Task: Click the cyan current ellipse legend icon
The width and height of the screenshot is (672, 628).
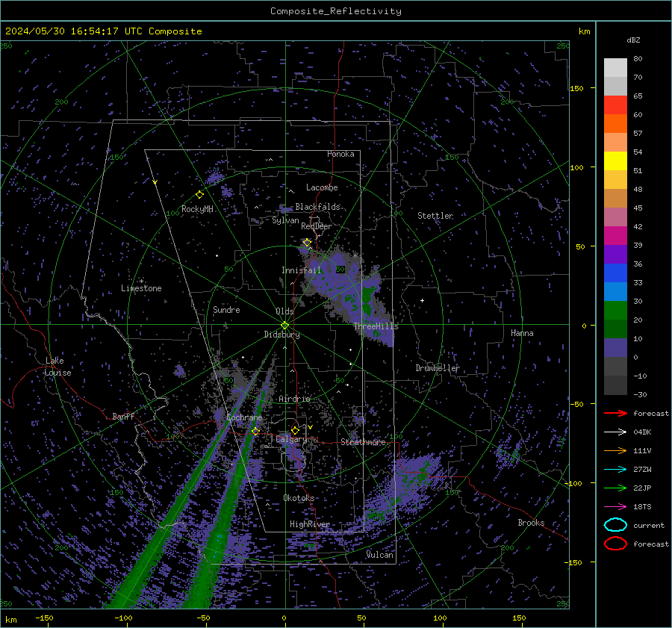Action: [x=615, y=525]
